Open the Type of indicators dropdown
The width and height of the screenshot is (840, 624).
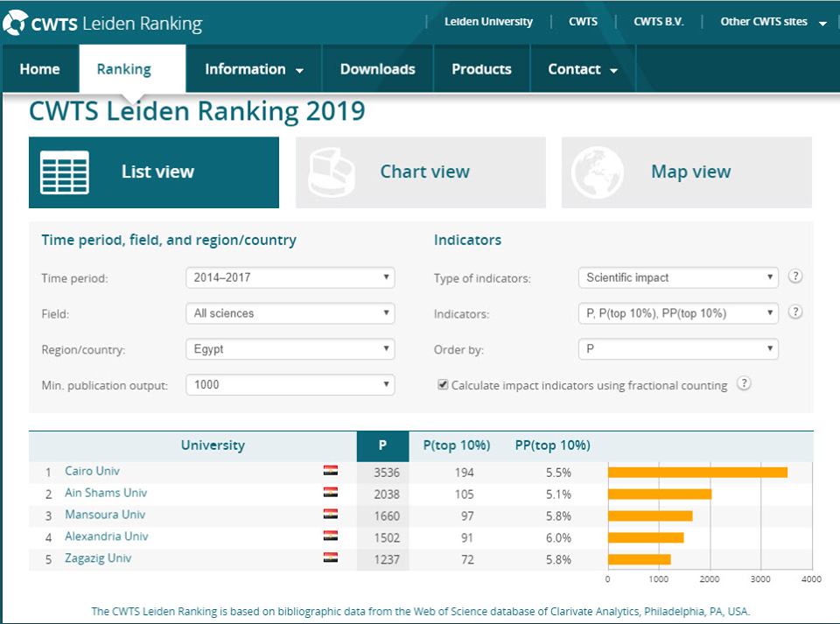coord(678,277)
